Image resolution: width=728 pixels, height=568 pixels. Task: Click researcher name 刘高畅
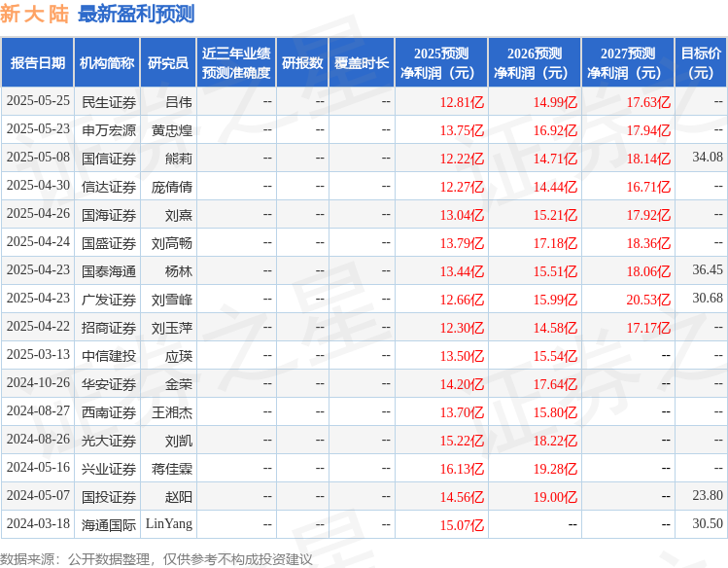click(172, 243)
